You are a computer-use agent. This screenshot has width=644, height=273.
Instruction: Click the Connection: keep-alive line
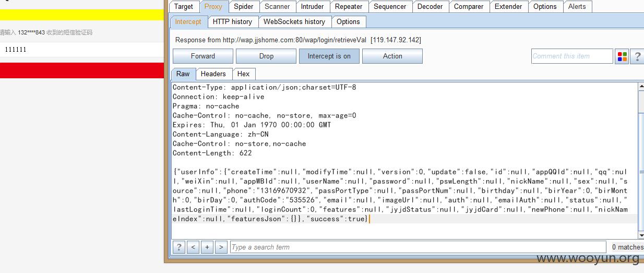click(219, 97)
